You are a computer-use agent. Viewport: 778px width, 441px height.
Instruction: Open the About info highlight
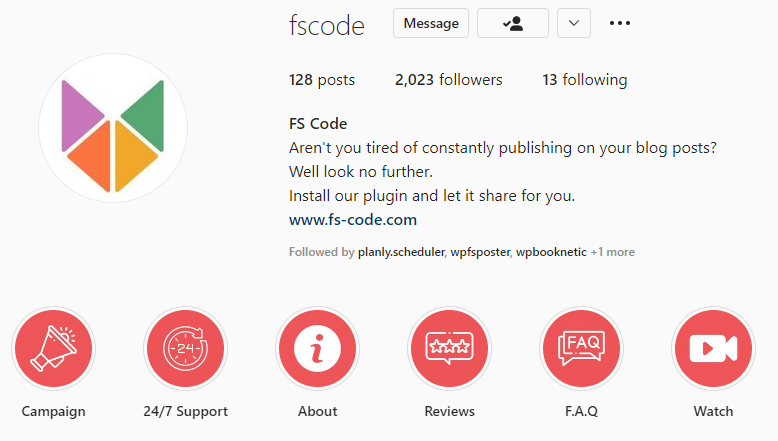[318, 348]
